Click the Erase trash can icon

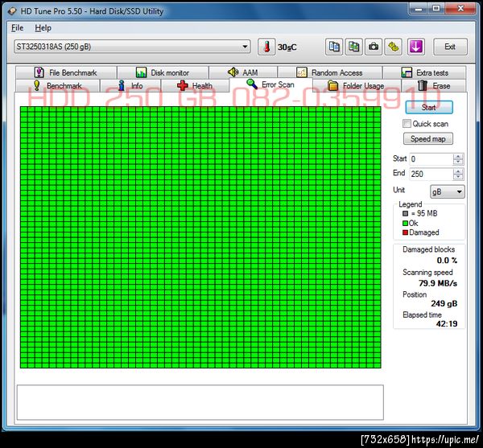click(423, 85)
